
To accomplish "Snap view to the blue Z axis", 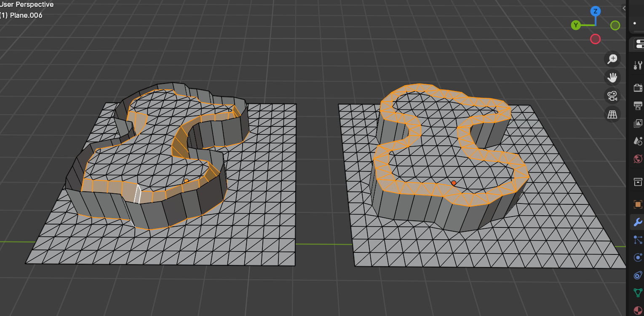I will [x=595, y=11].
